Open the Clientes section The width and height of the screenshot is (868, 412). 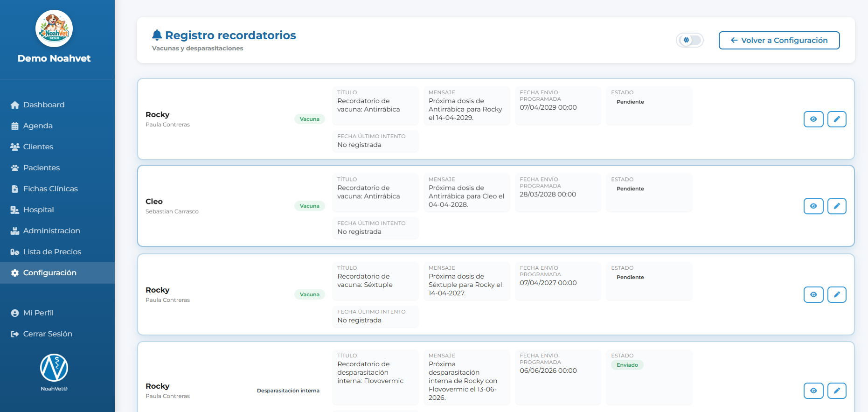[57, 147]
